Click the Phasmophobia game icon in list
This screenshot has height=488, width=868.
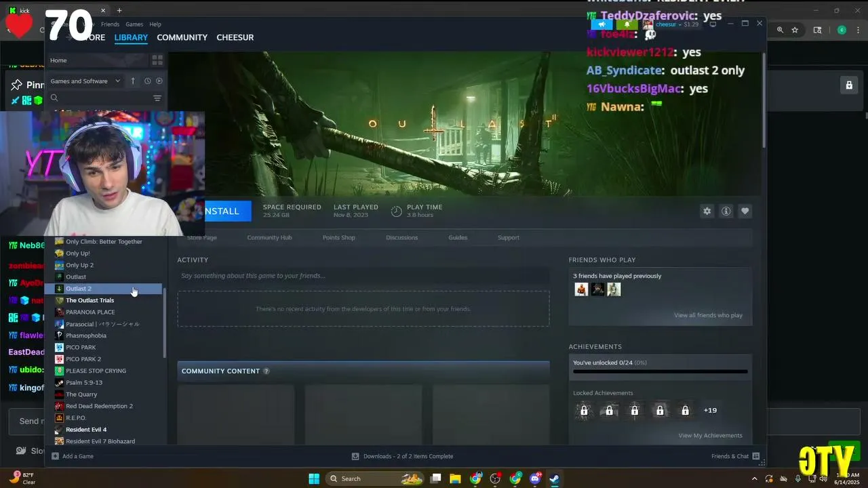(x=60, y=335)
